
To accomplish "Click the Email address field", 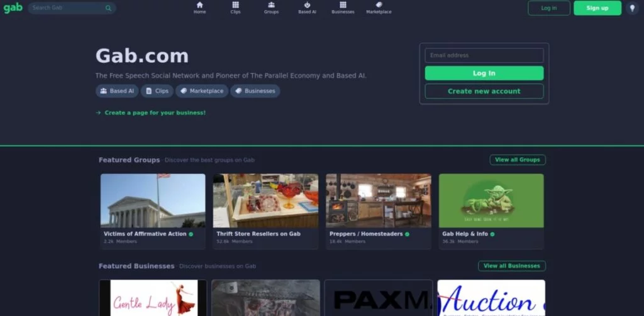I will click(484, 55).
